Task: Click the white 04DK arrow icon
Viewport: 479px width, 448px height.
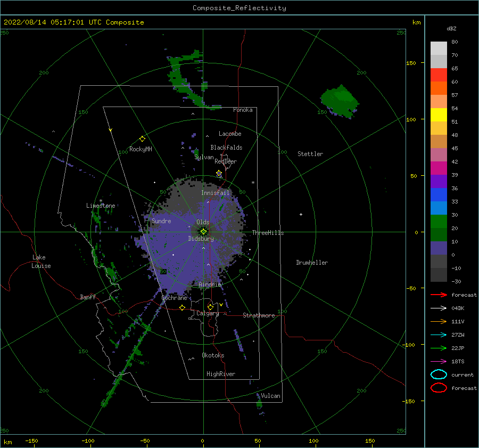Action: [439, 308]
